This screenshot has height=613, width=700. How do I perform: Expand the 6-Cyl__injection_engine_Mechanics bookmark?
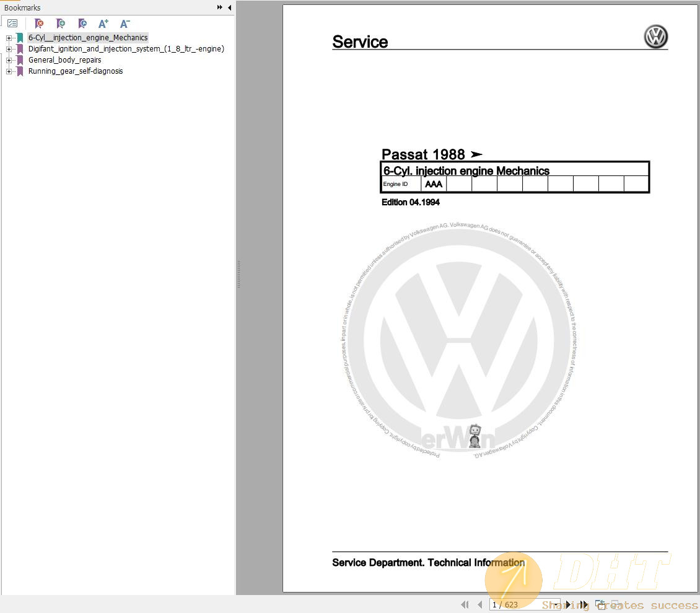pyautogui.click(x=9, y=38)
